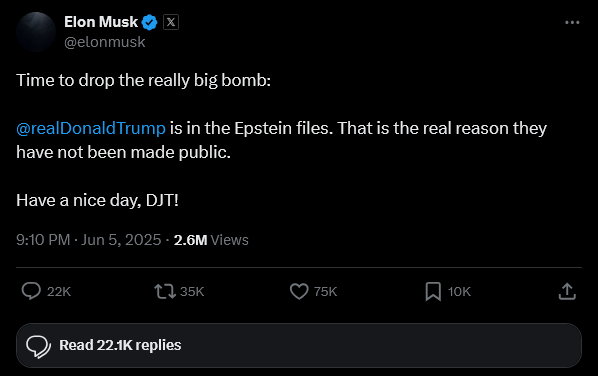The image size is (598, 376).
Task: Click the Elon Musk display name
Action: pyautogui.click(x=101, y=22)
